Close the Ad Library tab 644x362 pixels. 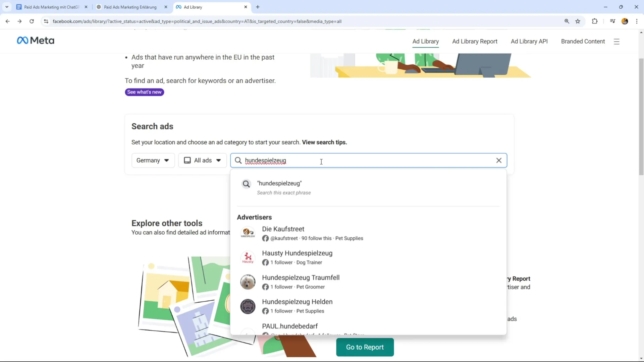[246, 7]
